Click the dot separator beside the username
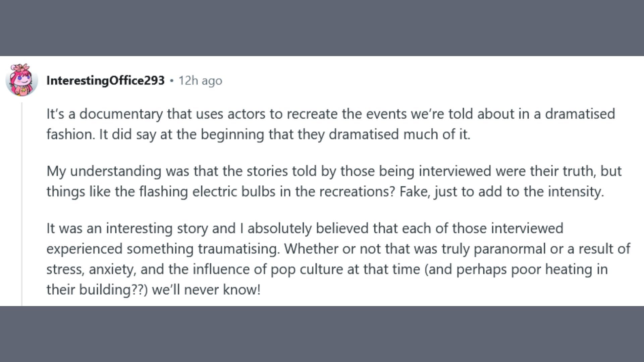The image size is (644, 362). coord(171,81)
